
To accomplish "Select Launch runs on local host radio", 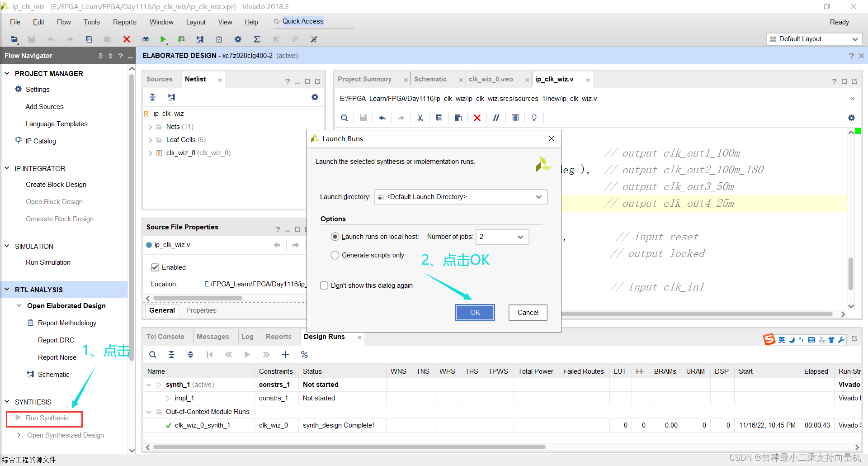I will click(335, 237).
